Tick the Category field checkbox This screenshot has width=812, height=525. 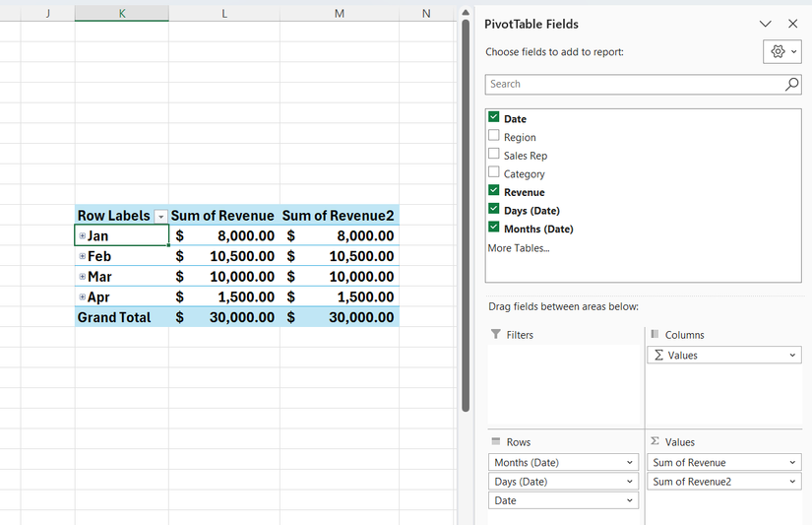pos(494,173)
